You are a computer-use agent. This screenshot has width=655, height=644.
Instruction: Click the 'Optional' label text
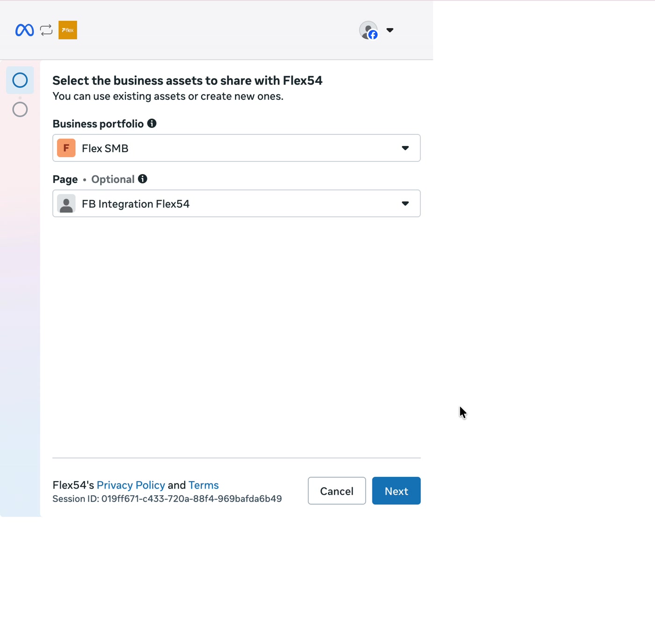click(x=113, y=179)
